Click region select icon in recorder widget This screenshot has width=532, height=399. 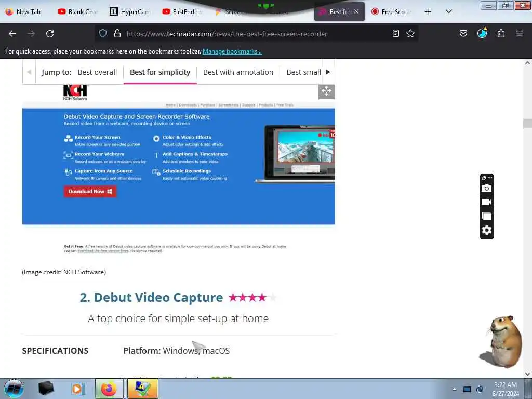486,216
